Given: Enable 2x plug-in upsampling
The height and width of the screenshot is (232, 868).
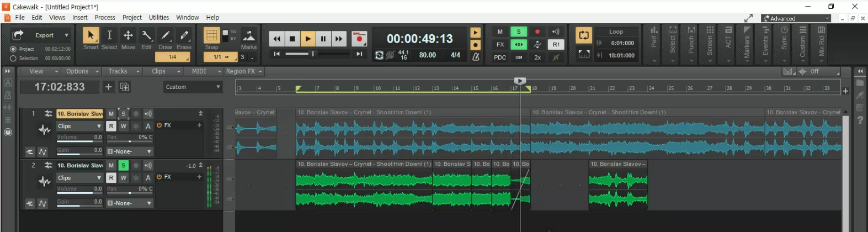Looking at the screenshot, I should click(x=537, y=57).
